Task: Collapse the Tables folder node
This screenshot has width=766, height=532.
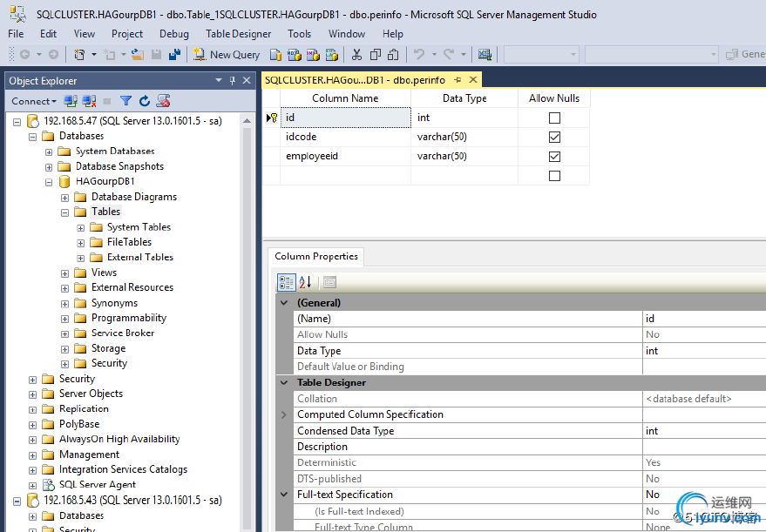Action: coord(64,212)
